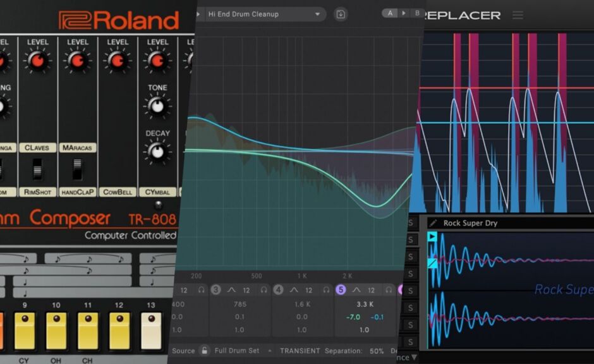Click the S button beside Rock Super Dry title
The height and width of the screenshot is (364, 594).
(x=411, y=222)
